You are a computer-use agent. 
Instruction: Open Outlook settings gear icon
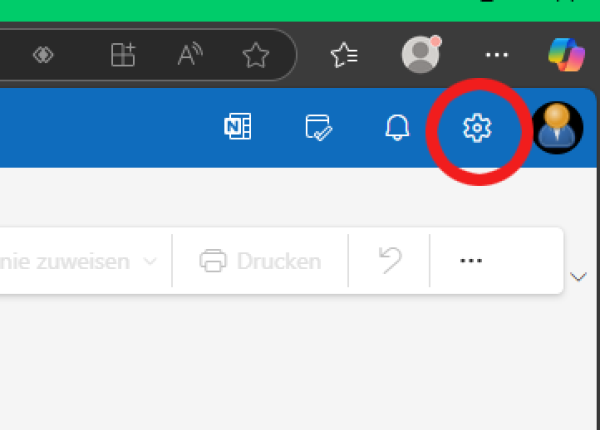[477, 128]
